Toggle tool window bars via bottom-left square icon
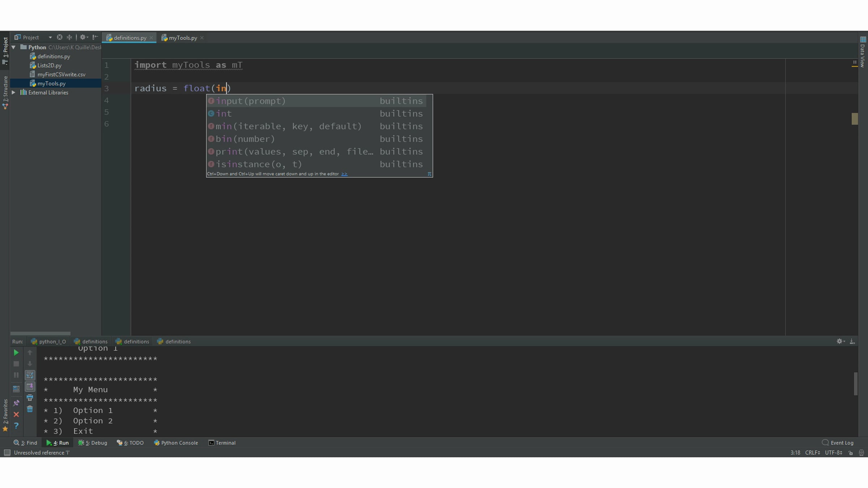Viewport: 868px width, 488px height. 7,453
